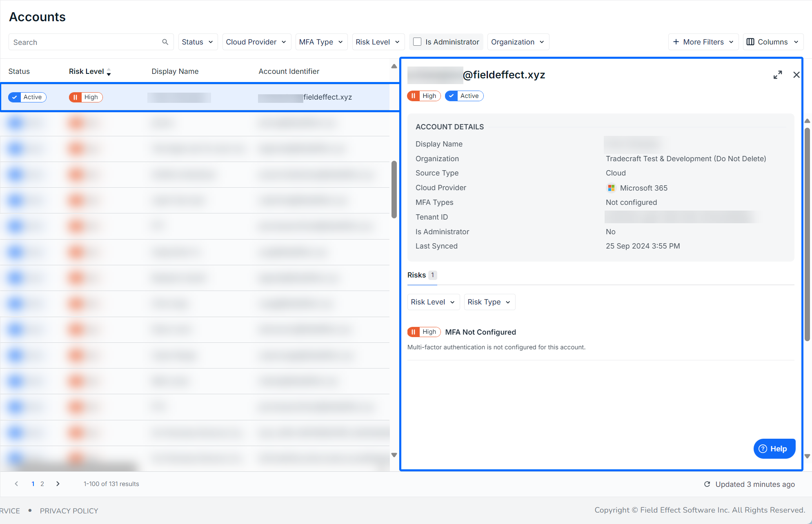Expand the Cloud Provider filter
The height and width of the screenshot is (524, 812).
256,42
